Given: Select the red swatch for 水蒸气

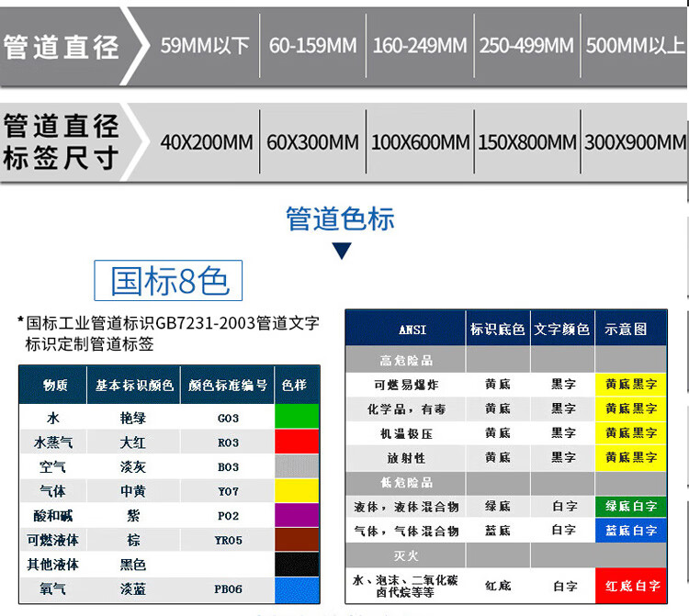Looking at the screenshot, I should tap(297, 442).
